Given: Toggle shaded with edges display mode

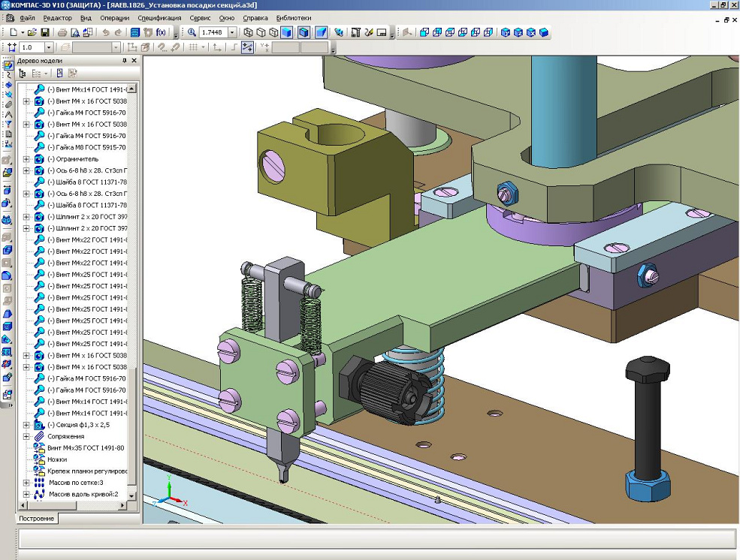Looking at the screenshot, I should click(304, 33).
